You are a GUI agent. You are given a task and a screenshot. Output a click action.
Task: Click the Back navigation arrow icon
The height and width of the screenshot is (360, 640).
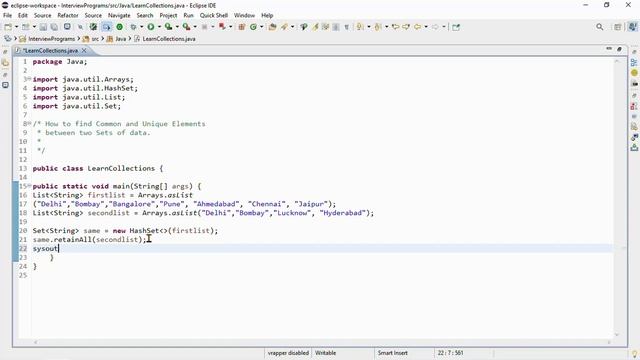pyautogui.click(x=417, y=27)
